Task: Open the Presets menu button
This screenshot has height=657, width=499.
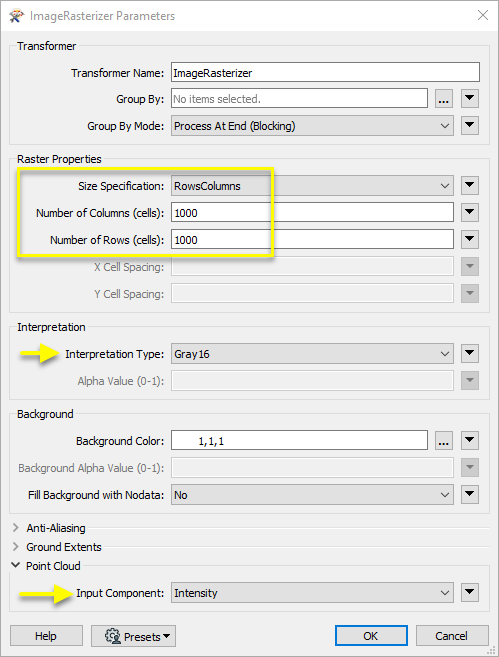Action: tap(133, 636)
